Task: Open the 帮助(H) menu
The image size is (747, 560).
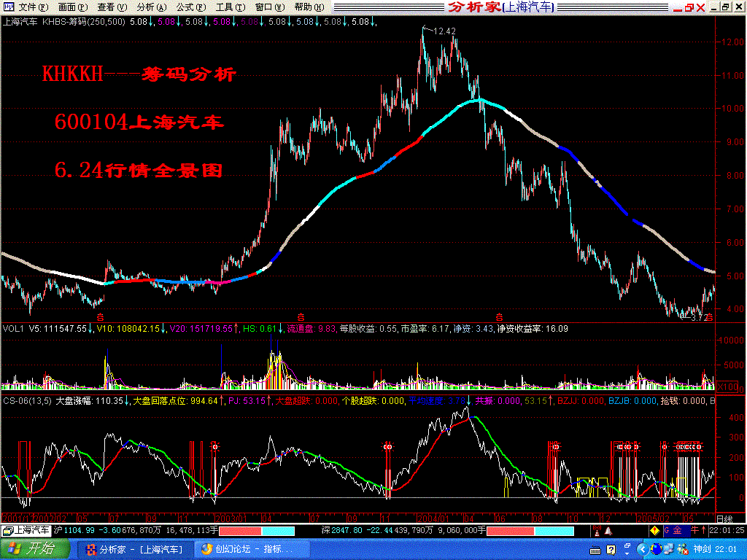Action: pos(309,7)
